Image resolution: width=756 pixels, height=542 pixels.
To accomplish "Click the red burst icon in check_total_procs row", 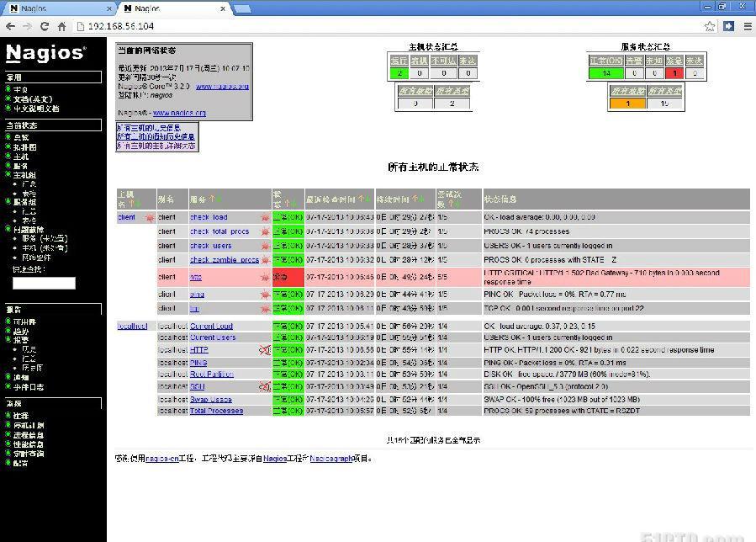I will coord(265,231).
